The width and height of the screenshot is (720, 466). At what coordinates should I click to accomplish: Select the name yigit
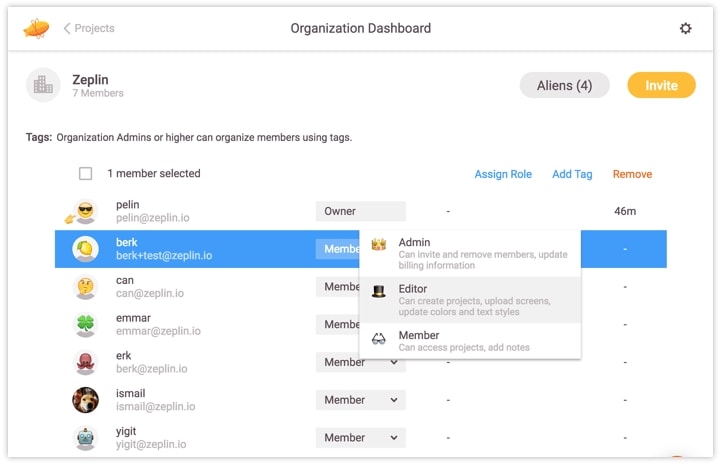click(126, 432)
